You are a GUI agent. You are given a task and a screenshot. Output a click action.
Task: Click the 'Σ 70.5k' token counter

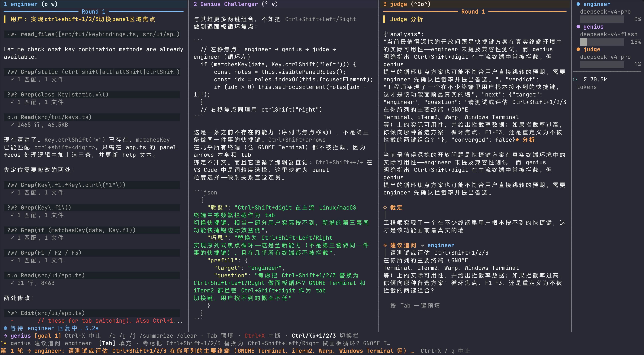click(x=595, y=80)
